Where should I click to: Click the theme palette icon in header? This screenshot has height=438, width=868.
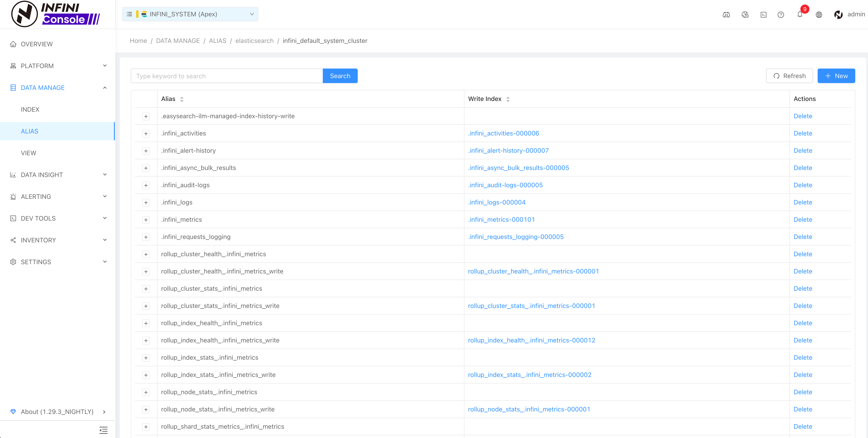tap(745, 15)
